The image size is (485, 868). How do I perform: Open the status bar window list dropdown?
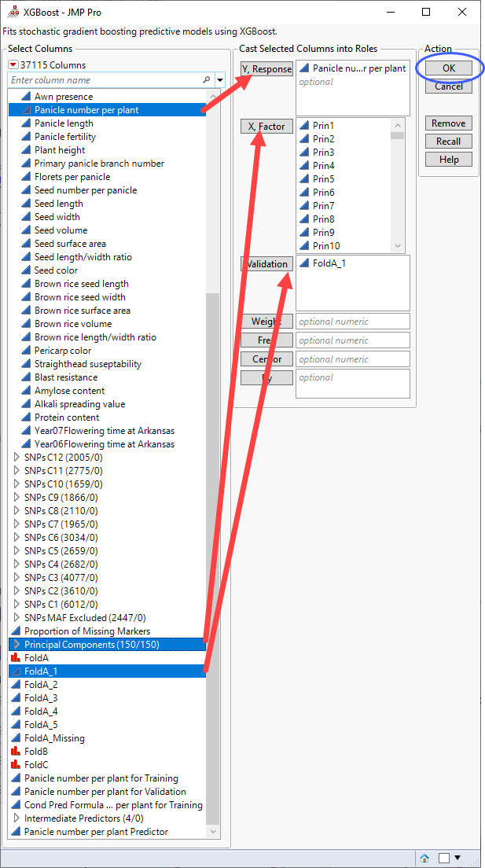[457, 858]
